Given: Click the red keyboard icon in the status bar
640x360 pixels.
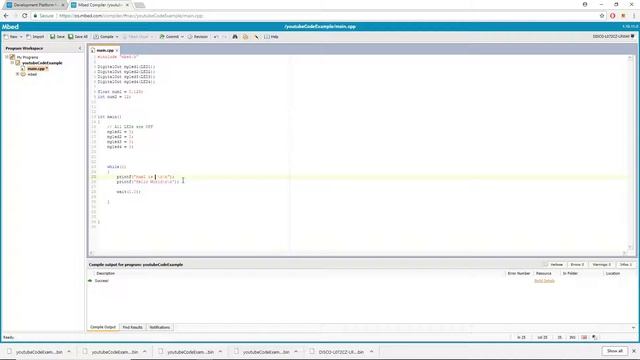Looking at the screenshot, I should point(584,338).
